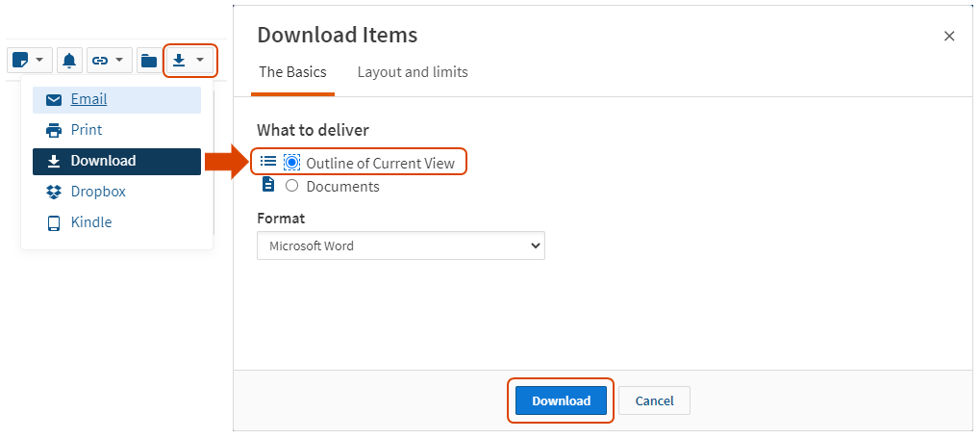
Task: Click the list icon beside Outline of Current View
Action: coord(268,162)
